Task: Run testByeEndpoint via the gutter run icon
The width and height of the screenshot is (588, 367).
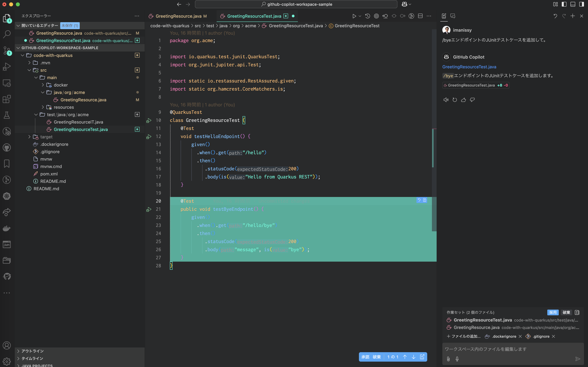Action: click(x=149, y=209)
